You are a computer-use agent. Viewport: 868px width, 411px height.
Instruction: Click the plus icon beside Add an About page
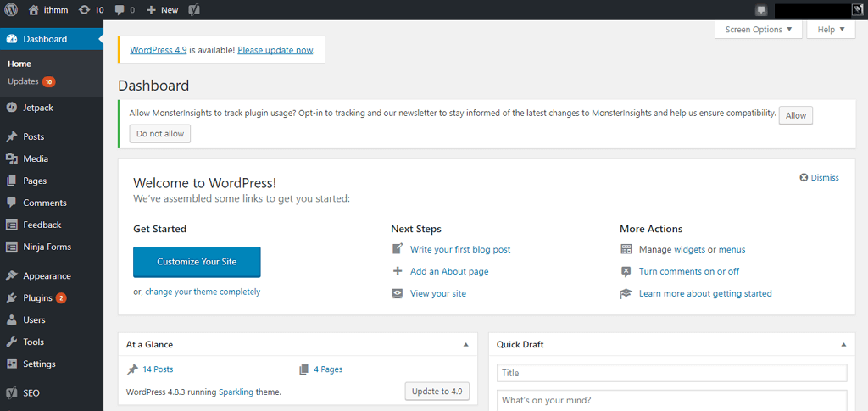click(x=397, y=272)
